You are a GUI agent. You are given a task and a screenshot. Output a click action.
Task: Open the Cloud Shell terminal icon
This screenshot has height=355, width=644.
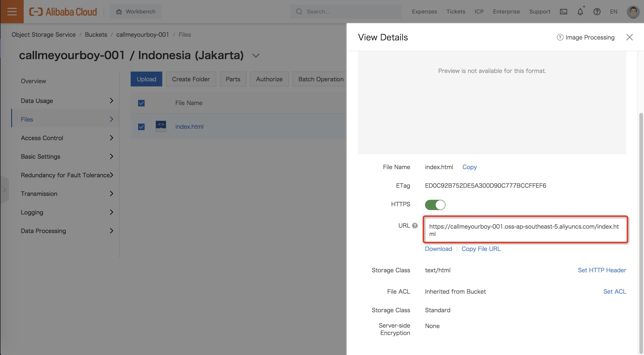pyautogui.click(x=563, y=12)
